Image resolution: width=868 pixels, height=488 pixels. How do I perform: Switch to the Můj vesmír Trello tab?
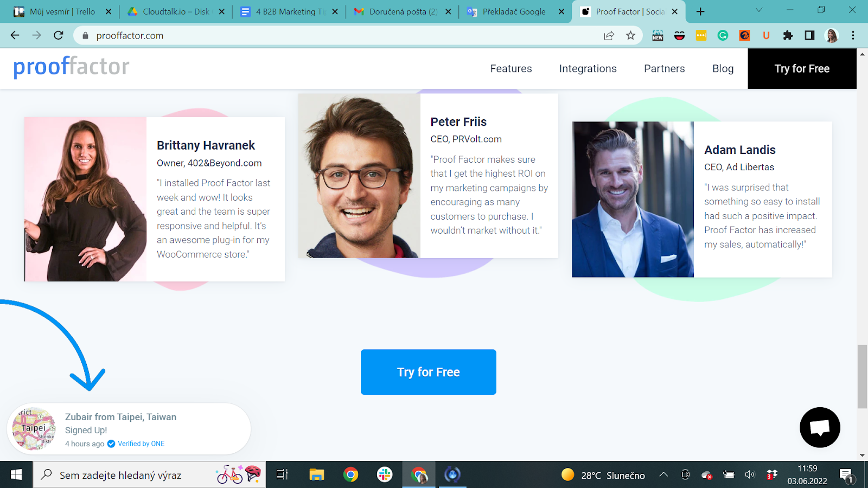point(62,11)
